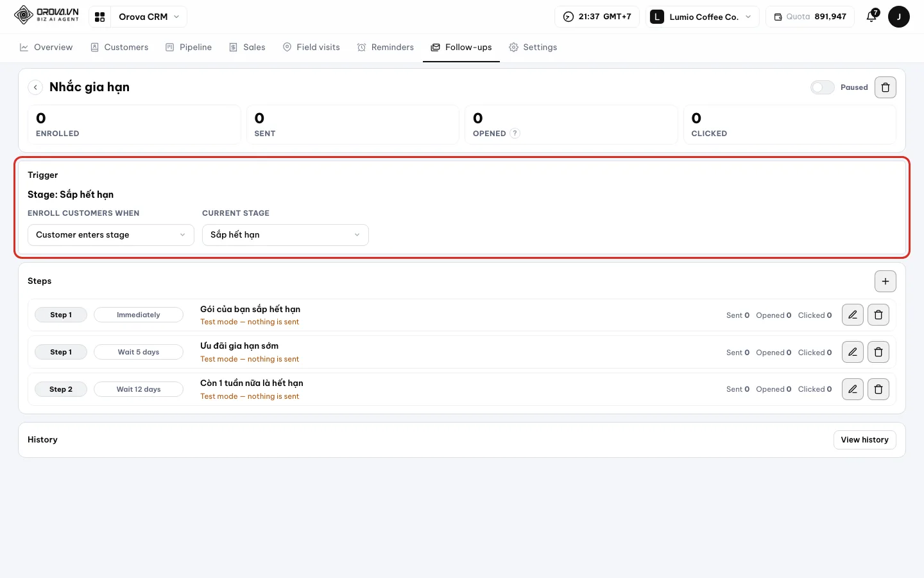Click the Enrolled count card

(134, 125)
